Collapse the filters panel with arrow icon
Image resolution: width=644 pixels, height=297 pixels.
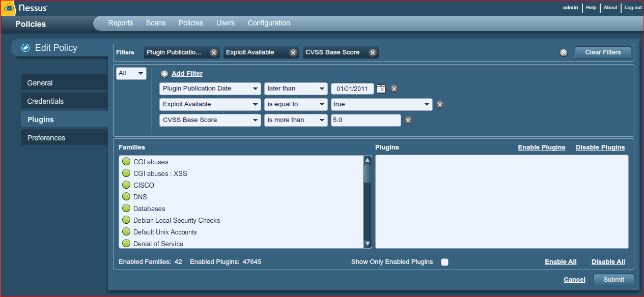pyautogui.click(x=564, y=53)
